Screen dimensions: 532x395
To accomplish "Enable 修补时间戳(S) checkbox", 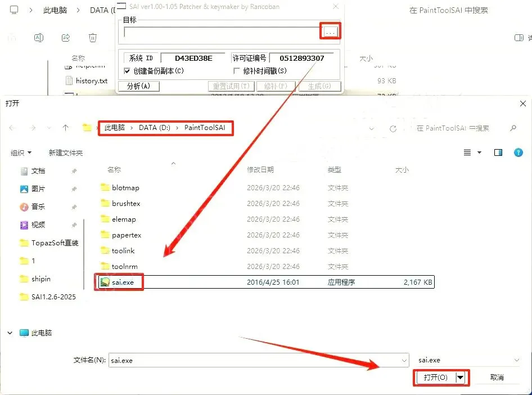I will (x=237, y=71).
